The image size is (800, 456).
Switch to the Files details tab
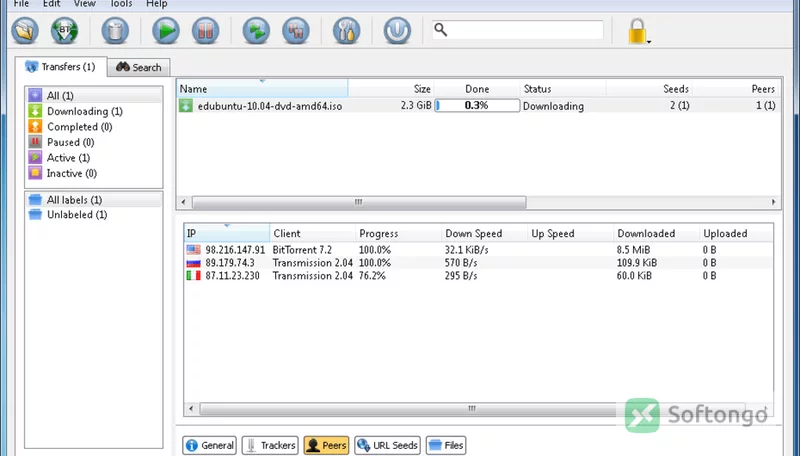446,445
